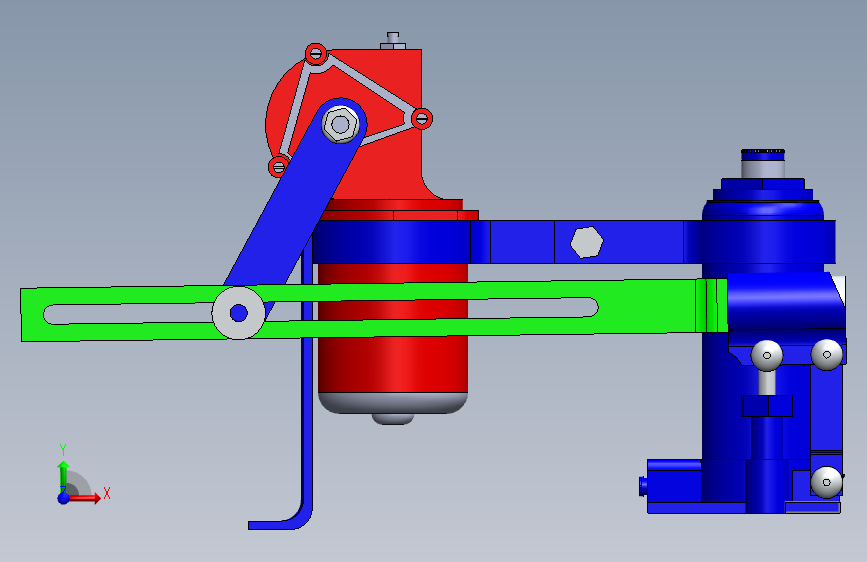This screenshot has height=562, width=867.
Task: Click the upper right ball-head screw on the blue housing
Action: click(x=827, y=355)
